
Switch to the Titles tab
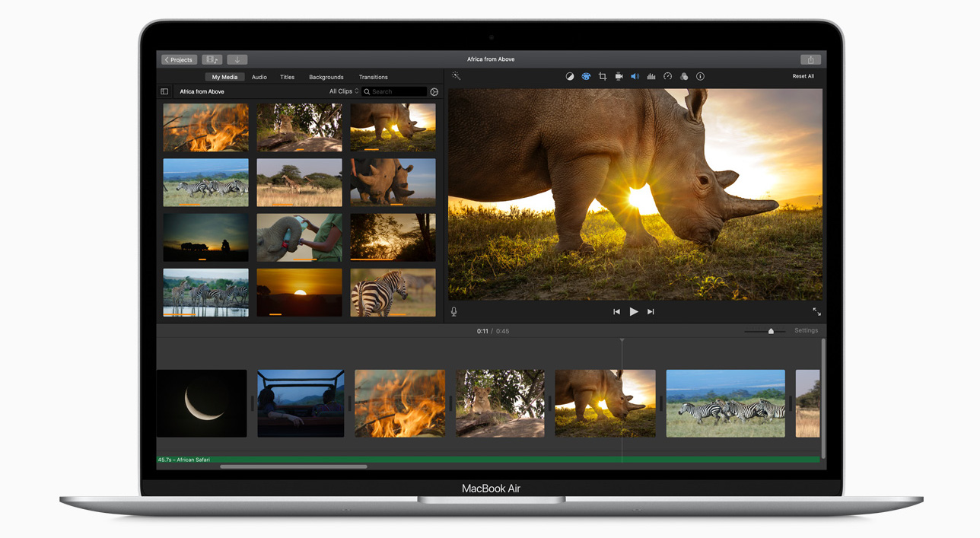tap(287, 77)
